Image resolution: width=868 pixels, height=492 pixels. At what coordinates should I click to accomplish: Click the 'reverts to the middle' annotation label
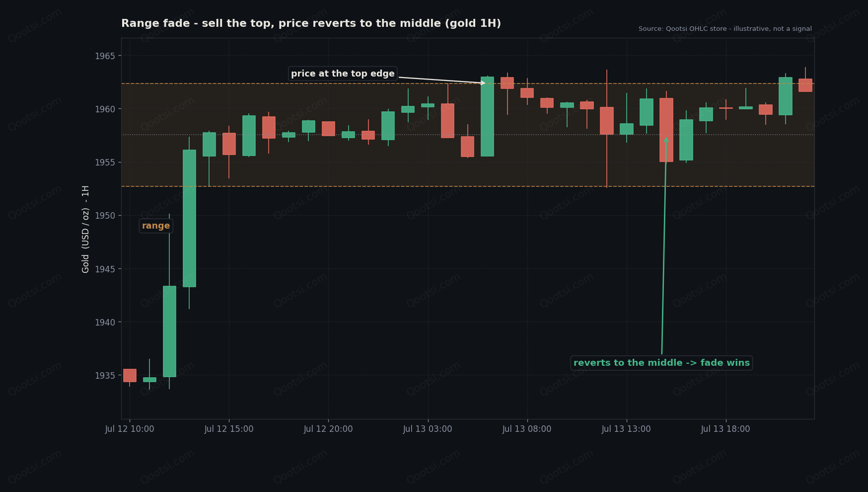coord(661,363)
